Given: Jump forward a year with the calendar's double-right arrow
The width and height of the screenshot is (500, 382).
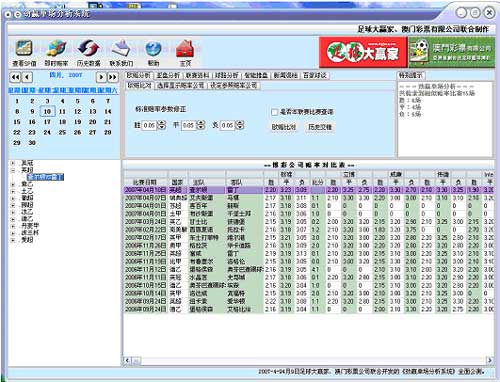Looking at the screenshot, I should click(x=113, y=77).
